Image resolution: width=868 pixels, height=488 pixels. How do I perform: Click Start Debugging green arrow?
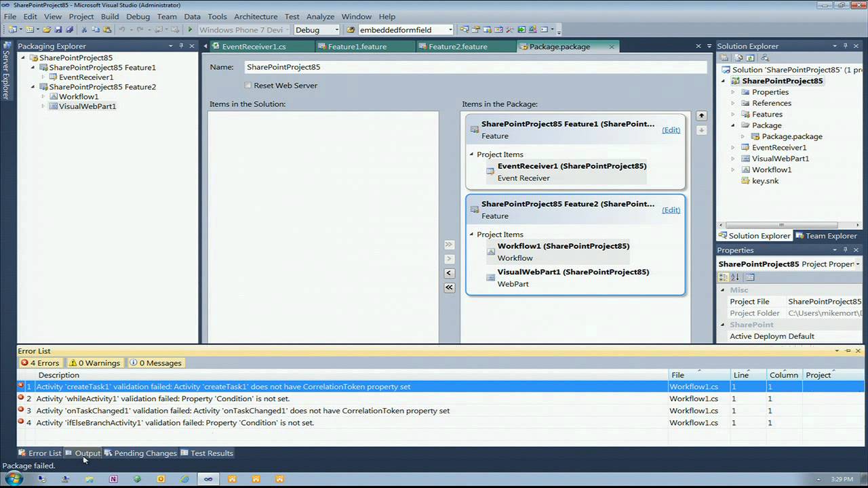191,30
